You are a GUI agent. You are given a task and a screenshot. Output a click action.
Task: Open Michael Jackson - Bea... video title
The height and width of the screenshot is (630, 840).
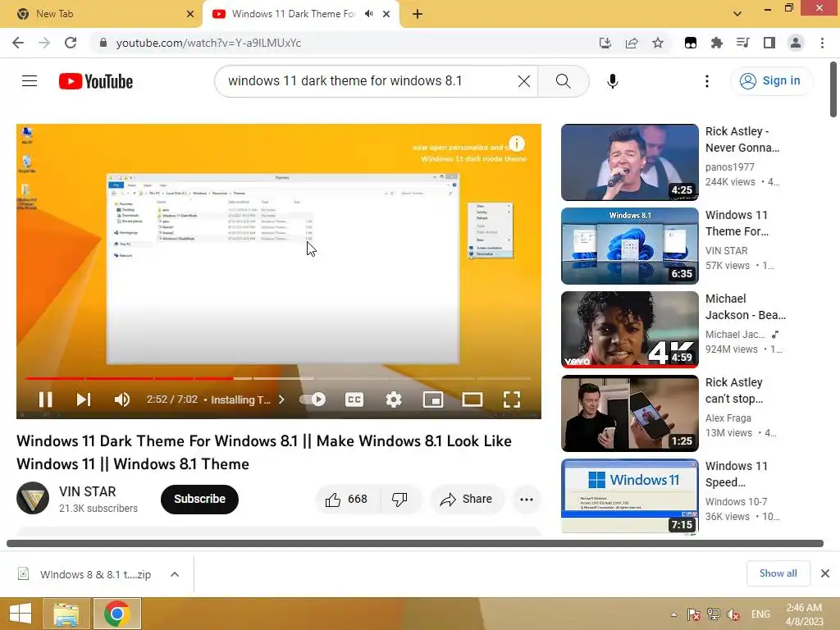745,307
